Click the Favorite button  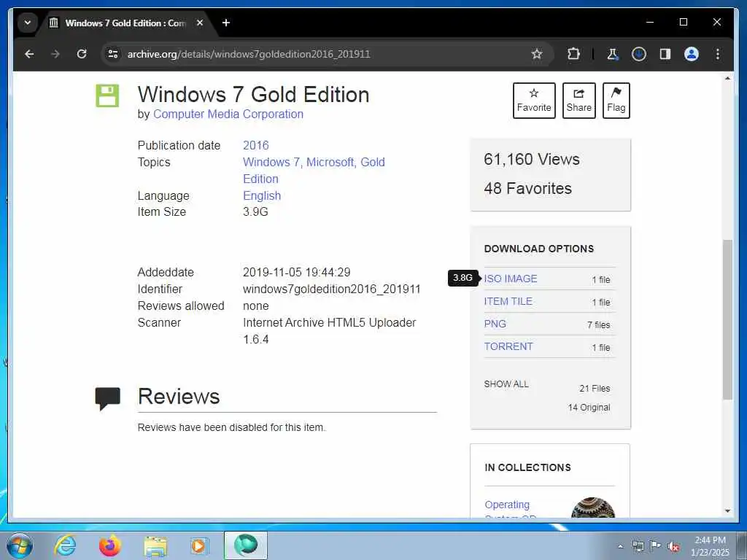pyautogui.click(x=534, y=101)
